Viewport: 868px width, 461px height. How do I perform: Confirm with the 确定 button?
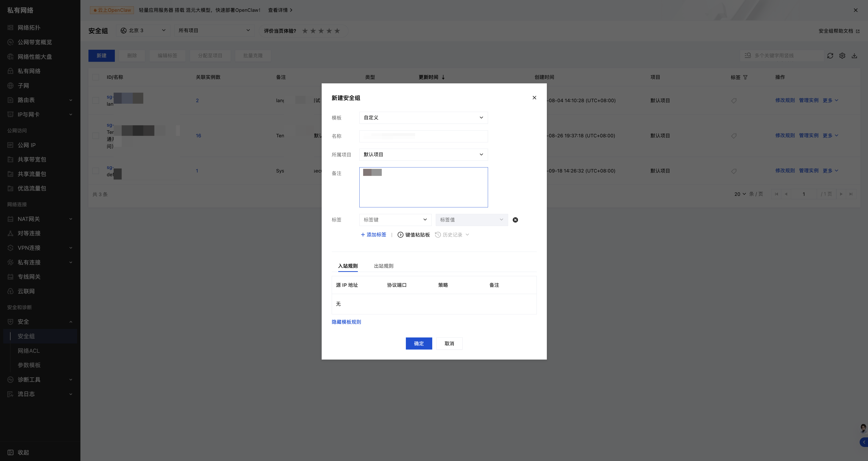click(x=418, y=343)
